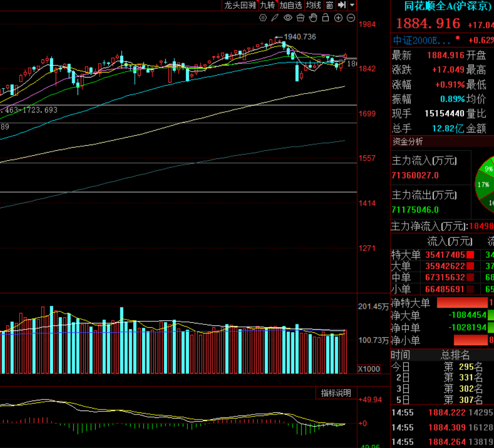Expand the 资金分析 panel header
Viewport: 494px width, 448px height.
click(407, 142)
